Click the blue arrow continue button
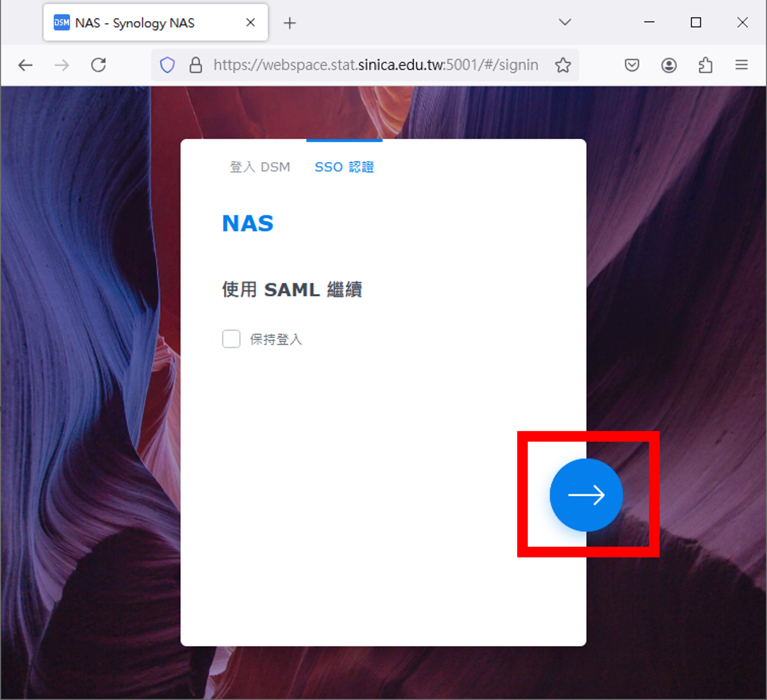 coord(586,495)
